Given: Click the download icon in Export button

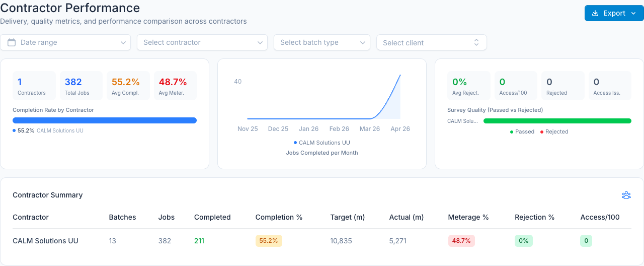Looking at the screenshot, I should tap(595, 13).
